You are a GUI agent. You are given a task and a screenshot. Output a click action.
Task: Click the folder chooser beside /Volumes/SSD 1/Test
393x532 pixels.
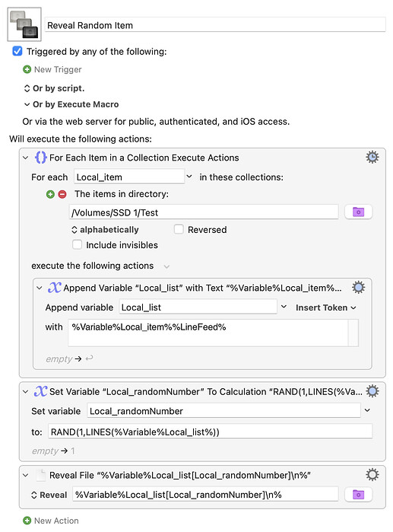click(x=359, y=212)
